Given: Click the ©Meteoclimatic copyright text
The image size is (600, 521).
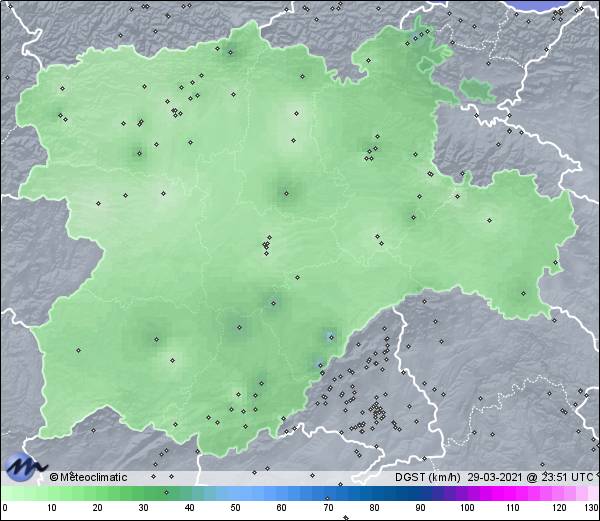Looking at the screenshot, I should pos(88,477).
